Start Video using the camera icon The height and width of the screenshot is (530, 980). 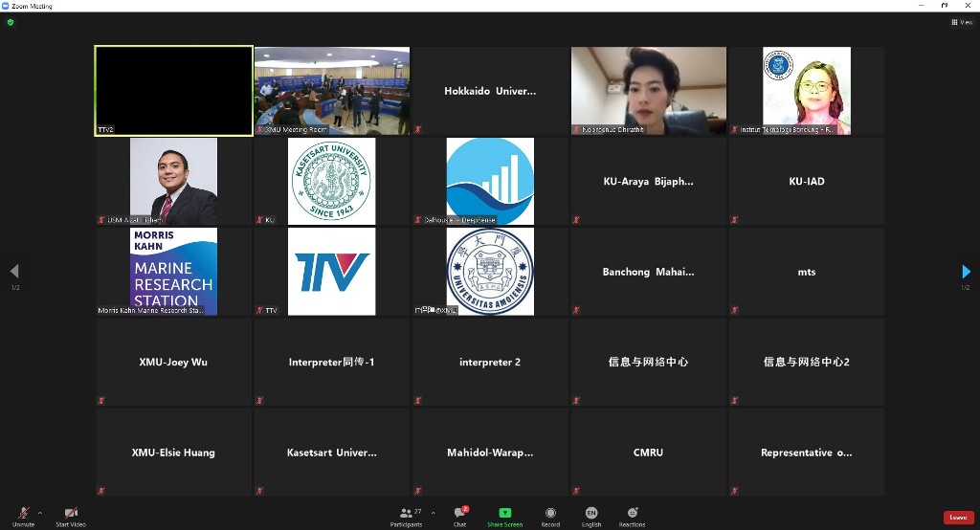71,514
